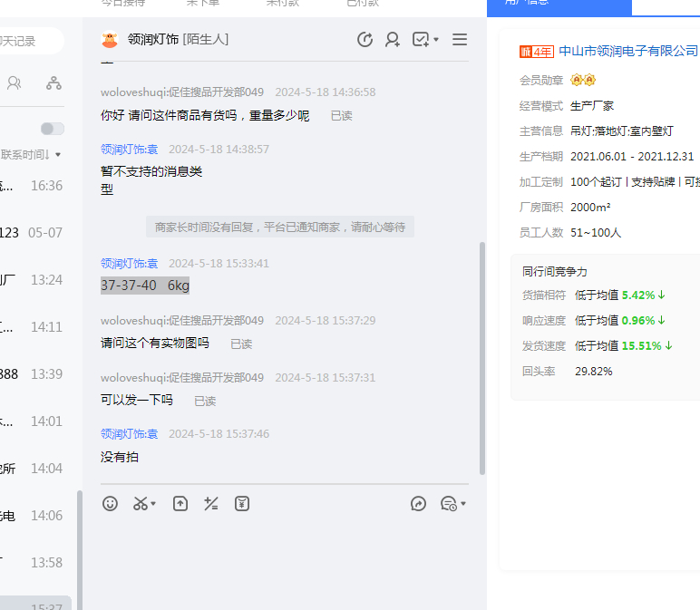Open the hamburger menu in chat header

460,39
